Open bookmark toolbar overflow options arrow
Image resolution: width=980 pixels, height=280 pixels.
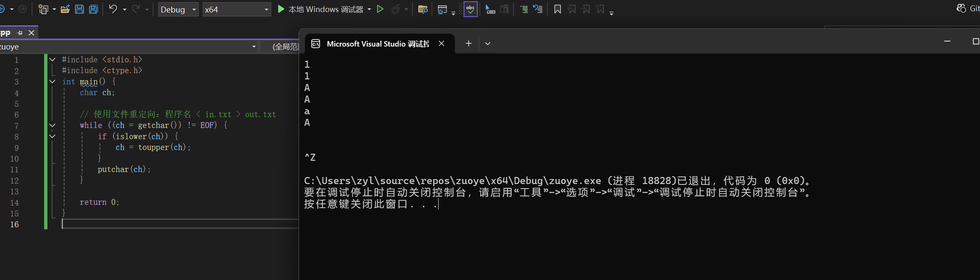point(611,13)
